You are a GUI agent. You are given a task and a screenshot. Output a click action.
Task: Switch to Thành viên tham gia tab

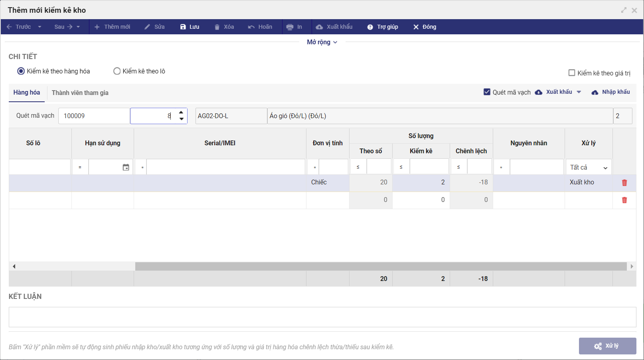click(80, 93)
